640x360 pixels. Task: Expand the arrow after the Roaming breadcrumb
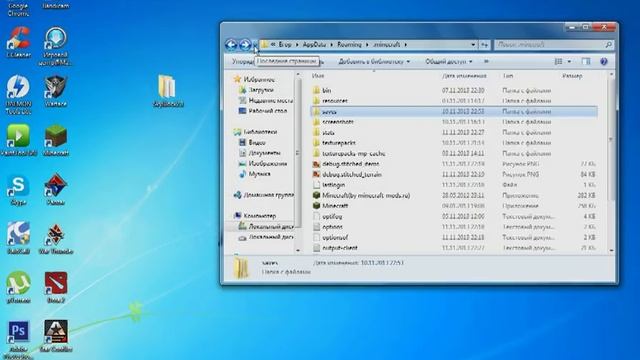[367, 44]
